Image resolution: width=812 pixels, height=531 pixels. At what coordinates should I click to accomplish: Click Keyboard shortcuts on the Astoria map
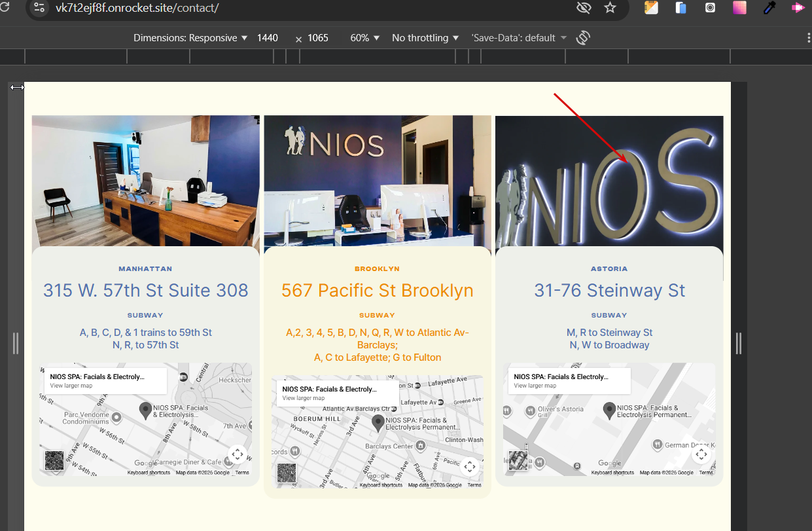613,473
